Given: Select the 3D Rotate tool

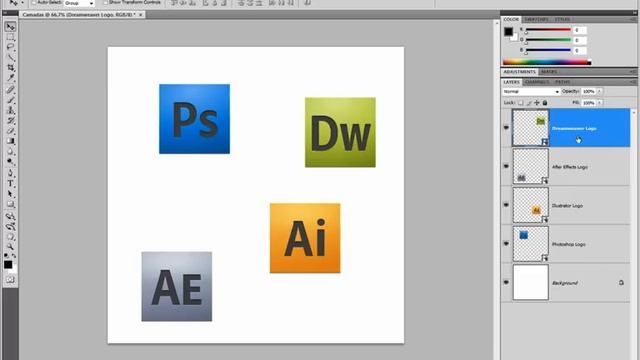Looking at the screenshot, I should click(x=10, y=216).
